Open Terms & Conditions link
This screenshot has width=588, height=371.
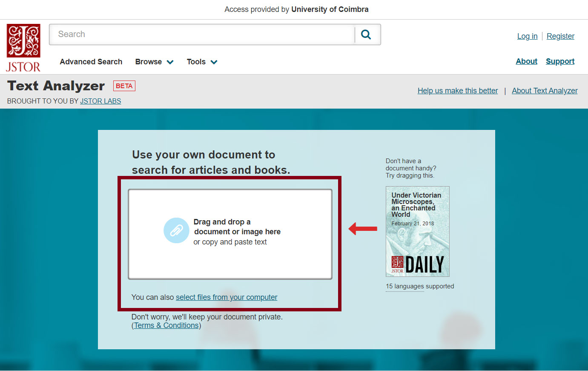[x=166, y=325]
